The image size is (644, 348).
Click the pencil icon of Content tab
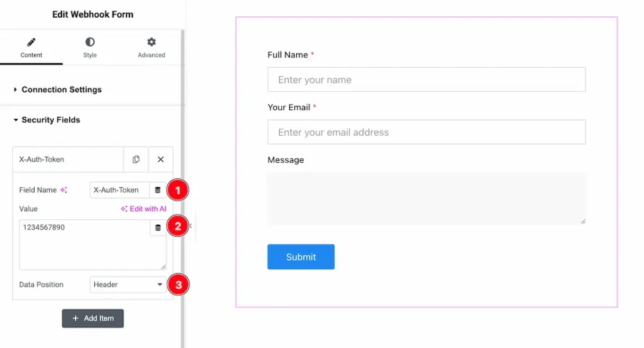click(31, 42)
